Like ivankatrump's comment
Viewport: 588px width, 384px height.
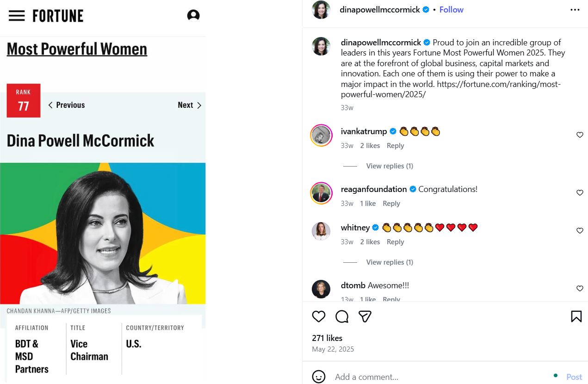point(580,135)
